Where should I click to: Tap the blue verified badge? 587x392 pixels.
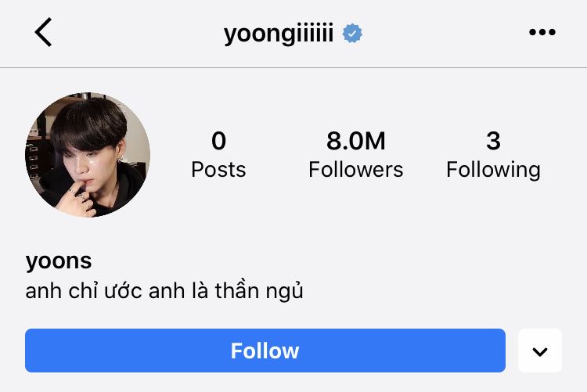[352, 34]
